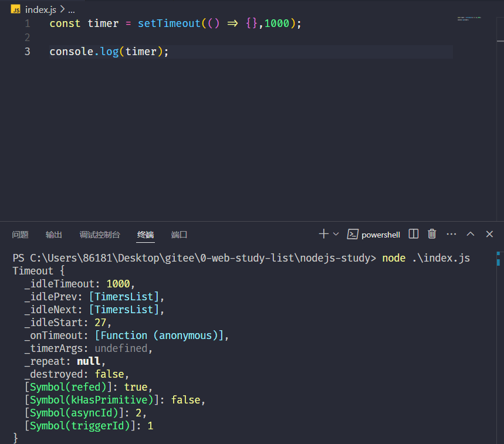
Task: Switch to the 问题 (Problems) tab
Action: pos(21,235)
